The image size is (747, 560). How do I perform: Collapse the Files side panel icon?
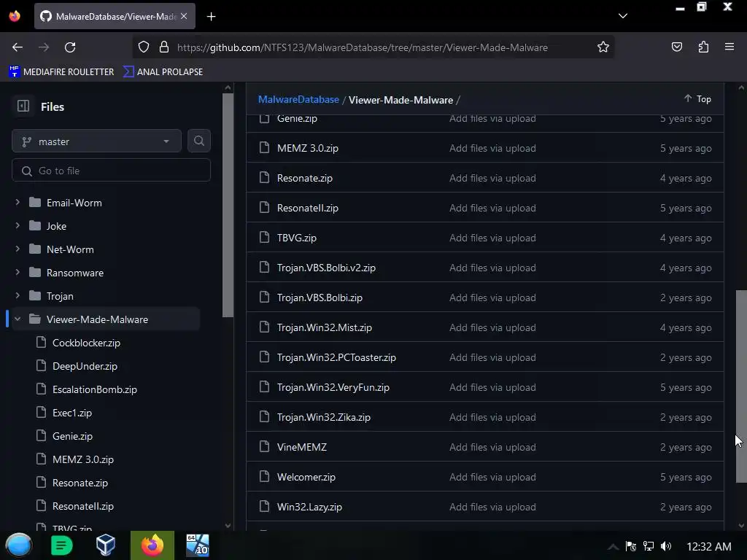pyautogui.click(x=23, y=106)
